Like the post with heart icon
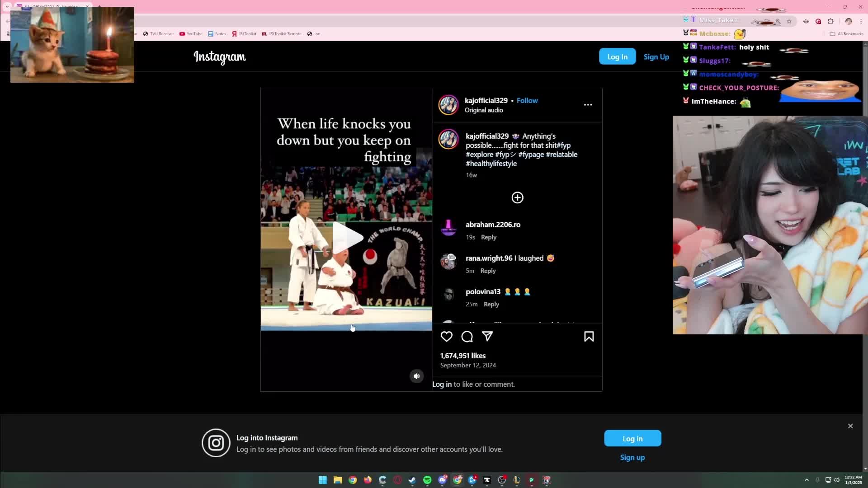The image size is (868, 488). 446,337
